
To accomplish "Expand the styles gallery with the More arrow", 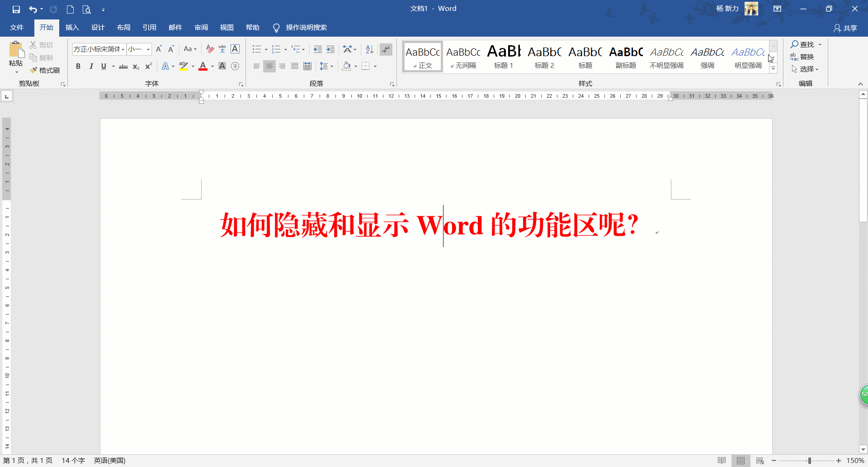I will 773,69.
